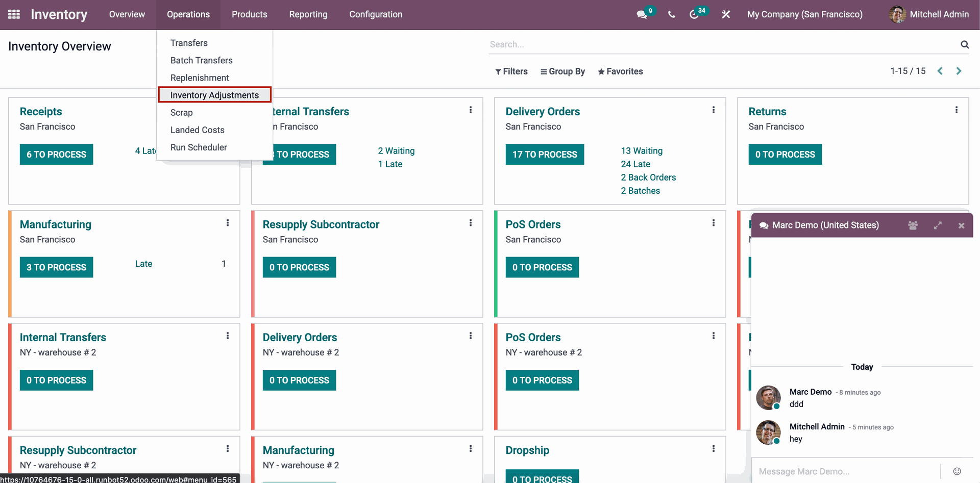This screenshot has width=980, height=483.
Task: Close the Marc Demo chat window
Action: [961, 225]
